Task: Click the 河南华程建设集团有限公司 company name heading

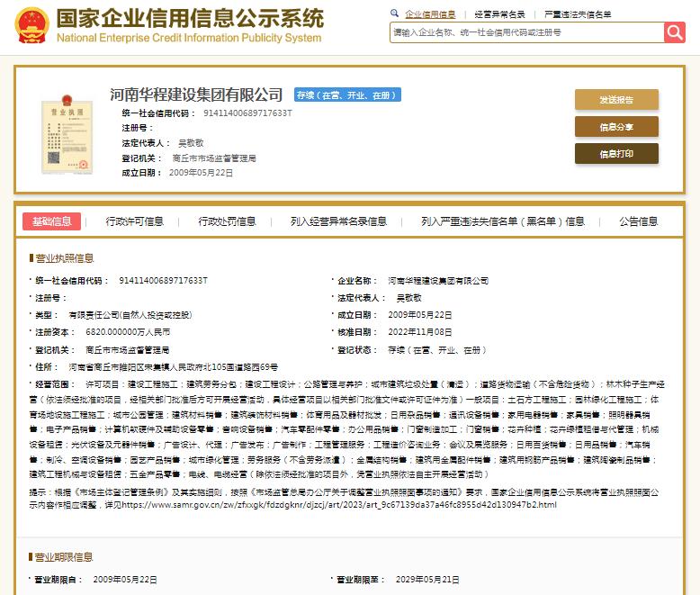Action: 195,95
